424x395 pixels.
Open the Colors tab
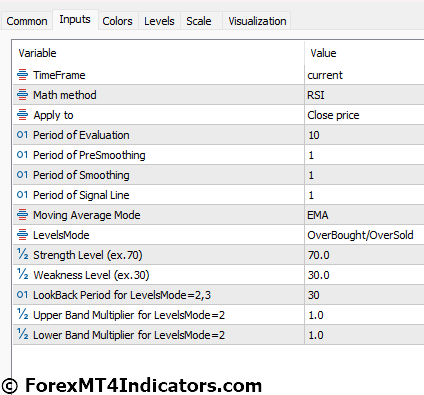tap(117, 21)
